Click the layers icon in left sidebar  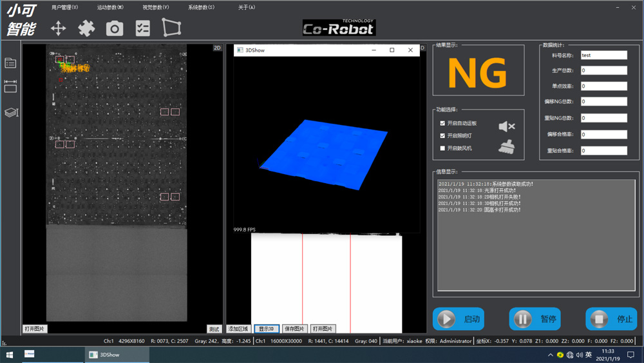[x=10, y=113]
